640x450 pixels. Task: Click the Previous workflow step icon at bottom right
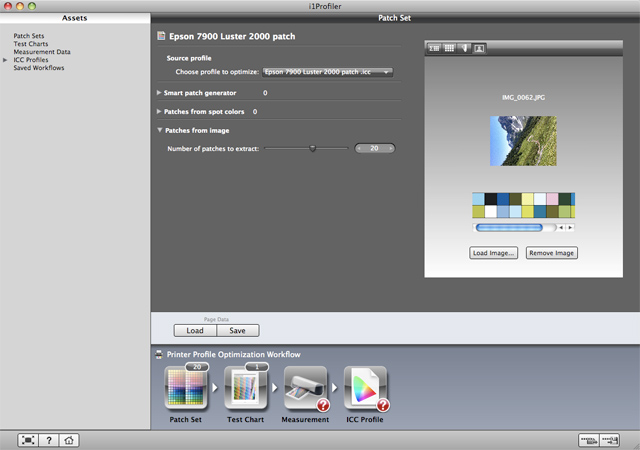point(589,440)
